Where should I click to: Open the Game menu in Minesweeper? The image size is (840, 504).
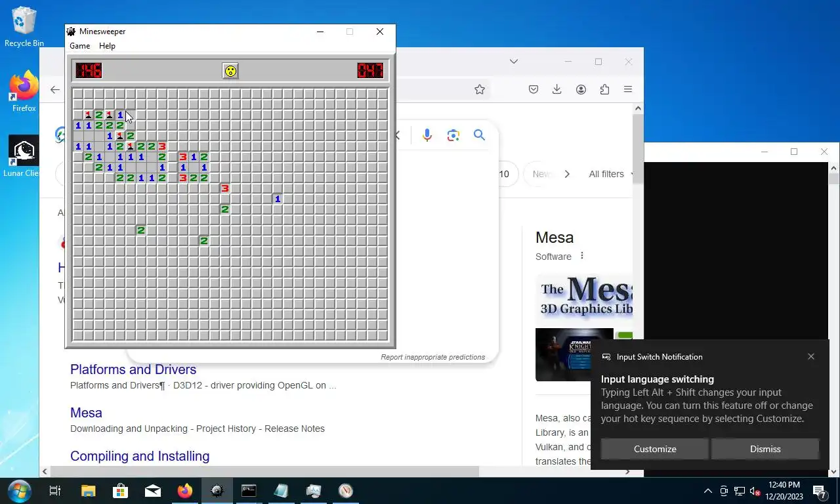[x=80, y=46]
